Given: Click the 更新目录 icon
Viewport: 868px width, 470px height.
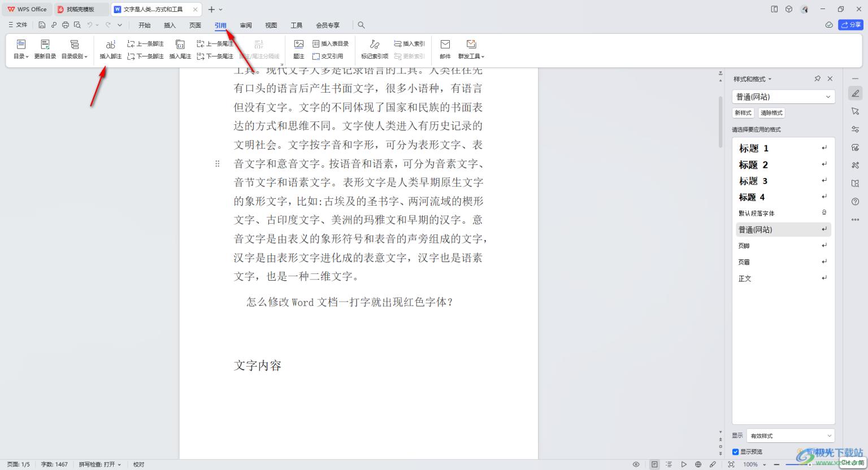Looking at the screenshot, I should [45, 45].
